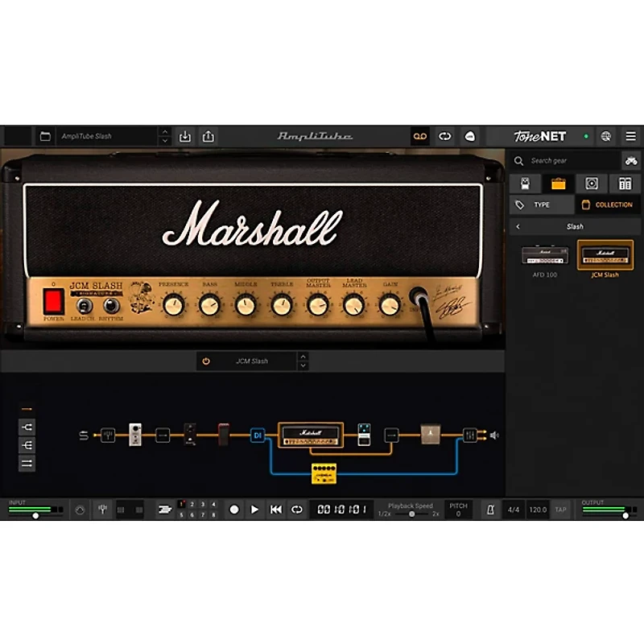
Task: Switch to the amps gear tab
Action: click(x=558, y=184)
